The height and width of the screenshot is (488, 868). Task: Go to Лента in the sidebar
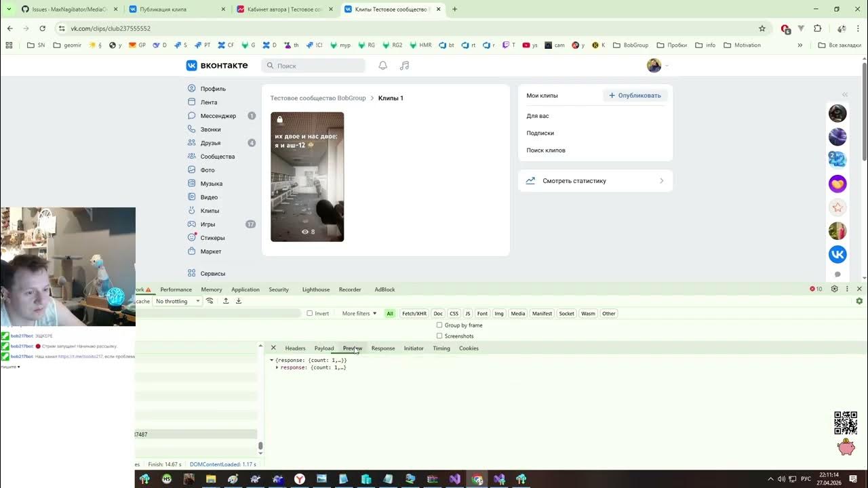208,102
